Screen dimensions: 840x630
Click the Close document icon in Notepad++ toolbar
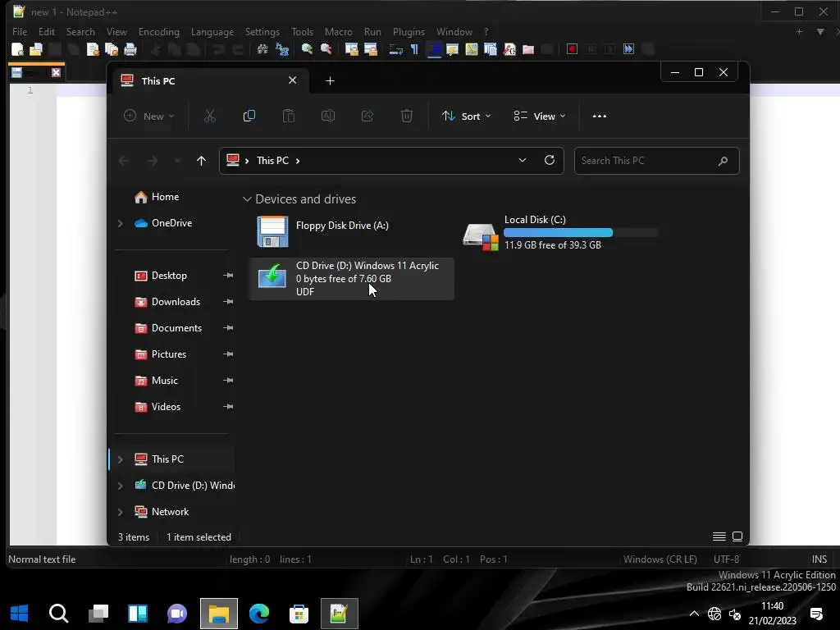(93, 49)
